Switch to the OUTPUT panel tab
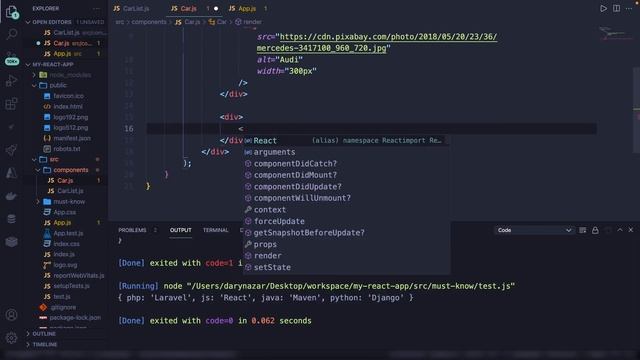 pyautogui.click(x=180, y=230)
